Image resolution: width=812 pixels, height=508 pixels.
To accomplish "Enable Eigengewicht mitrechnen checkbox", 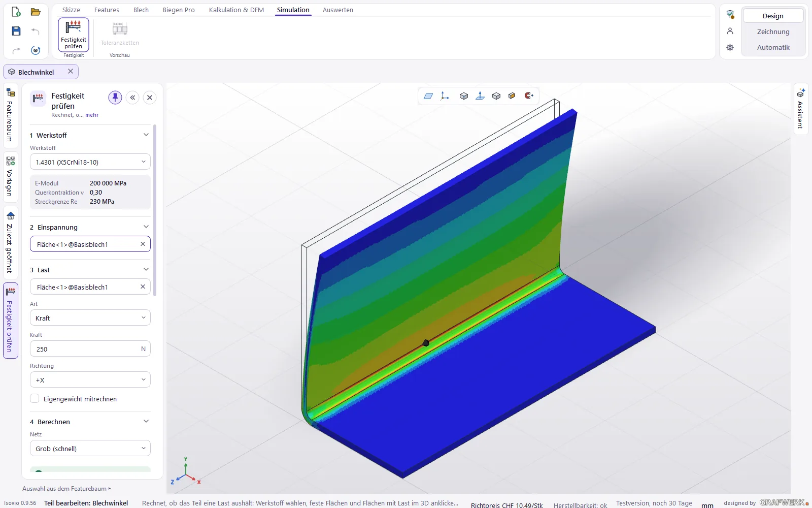I will [35, 399].
